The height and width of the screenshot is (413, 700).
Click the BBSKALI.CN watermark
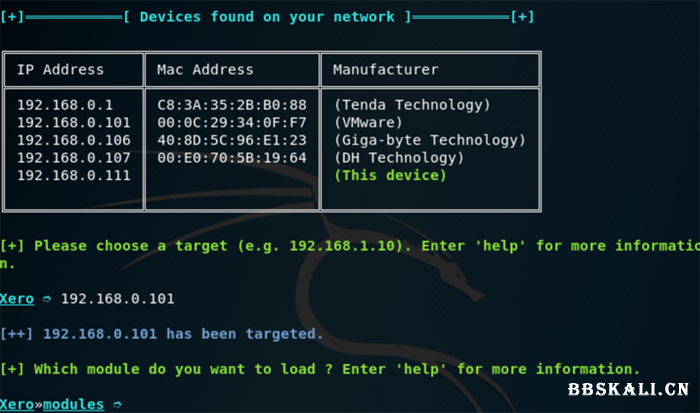tap(628, 390)
